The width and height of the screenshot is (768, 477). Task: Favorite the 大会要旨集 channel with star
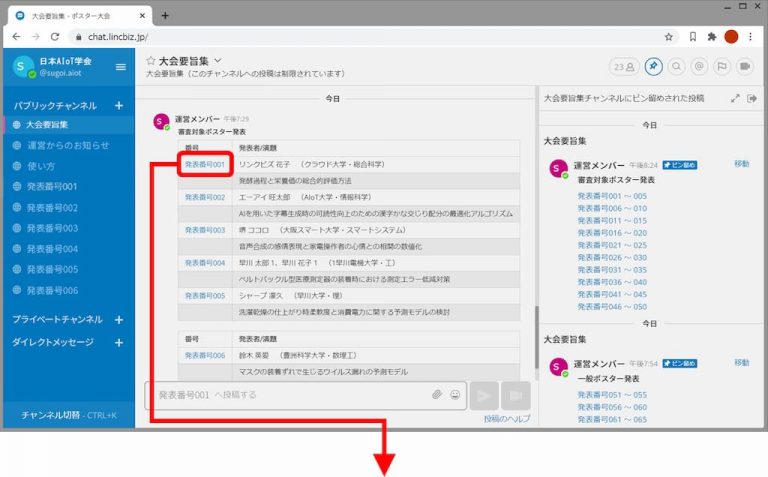tap(151, 60)
